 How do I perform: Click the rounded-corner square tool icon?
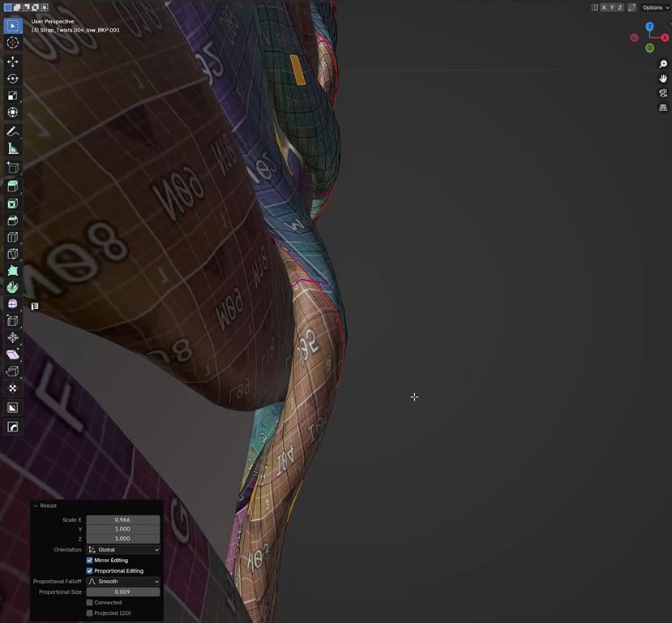click(x=12, y=427)
